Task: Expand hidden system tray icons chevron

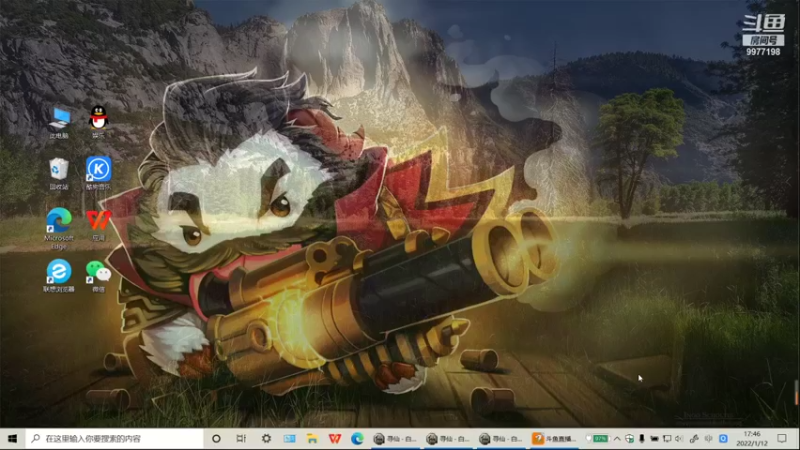Action: 617,438
